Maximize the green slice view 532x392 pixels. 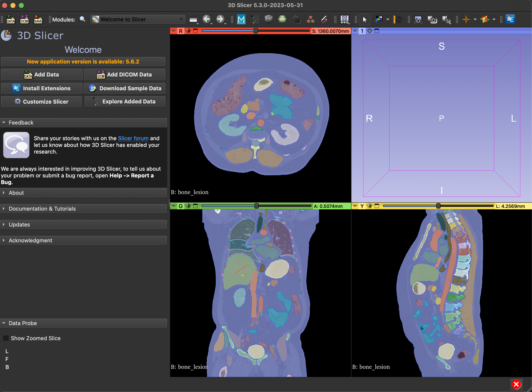tap(196, 206)
